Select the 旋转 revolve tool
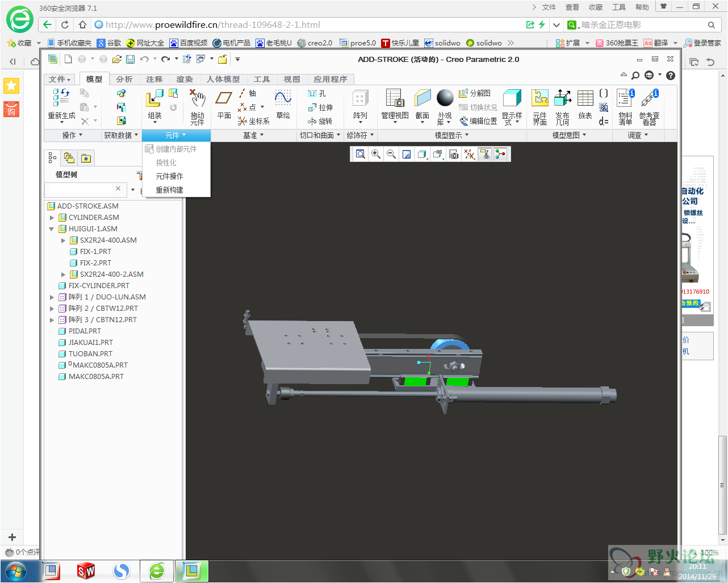This screenshot has width=728, height=583. [320, 121]
